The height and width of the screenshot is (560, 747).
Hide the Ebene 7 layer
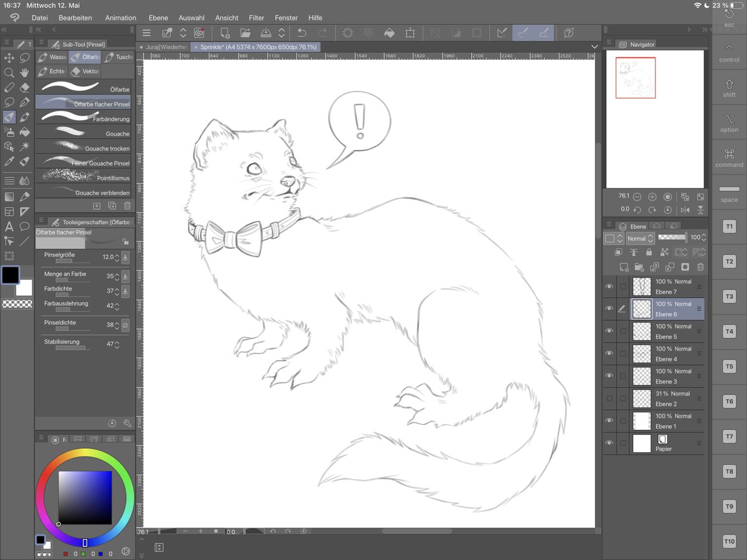point(609,287)
